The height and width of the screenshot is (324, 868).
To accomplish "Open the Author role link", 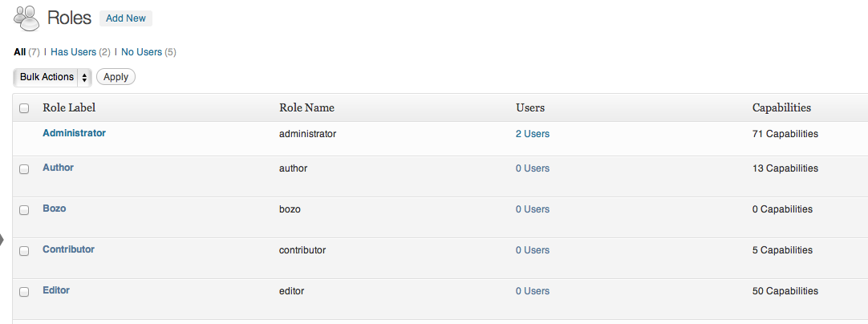I will [58, 168].
